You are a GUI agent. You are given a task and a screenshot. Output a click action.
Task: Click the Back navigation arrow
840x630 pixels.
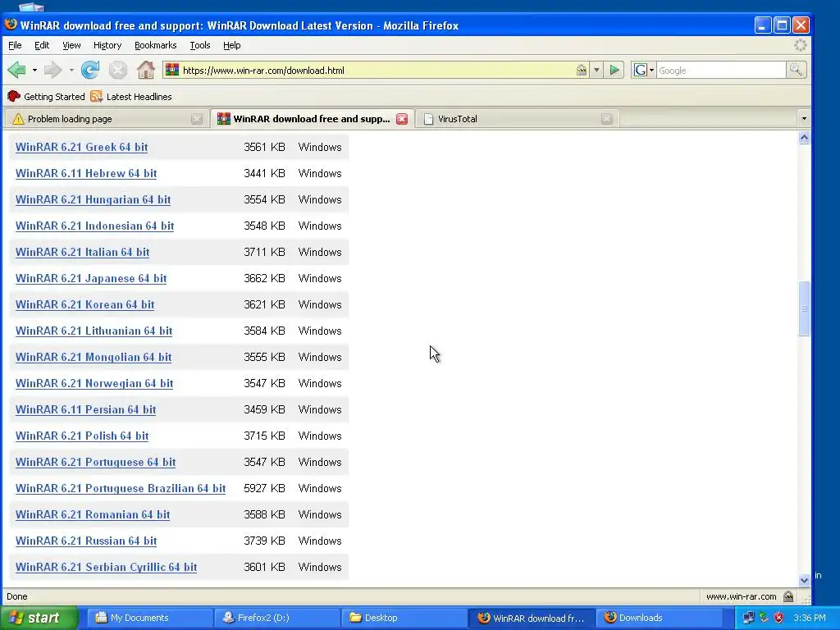point(17,70)
